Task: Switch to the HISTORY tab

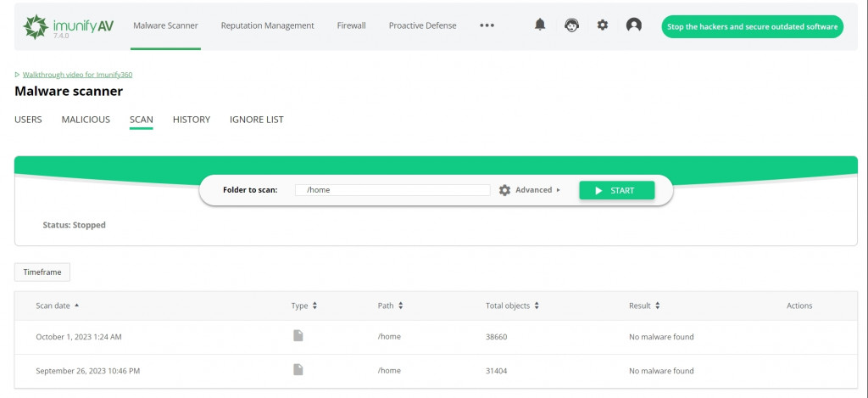Action: pos(192,119)
